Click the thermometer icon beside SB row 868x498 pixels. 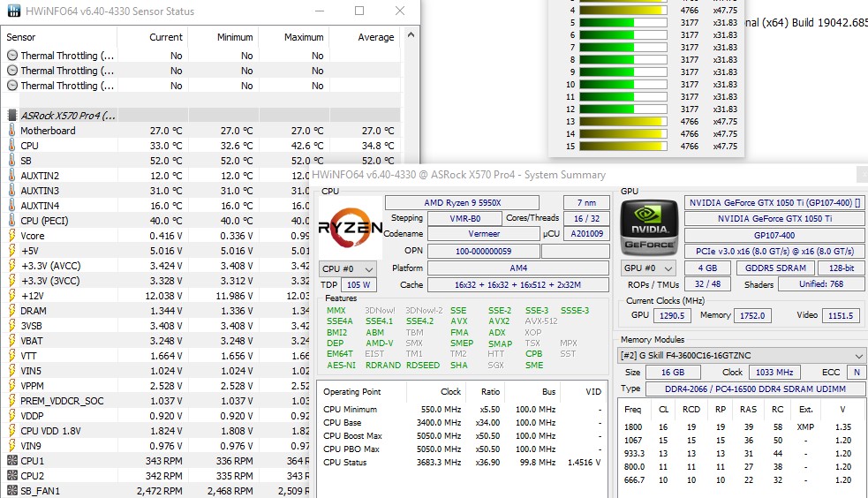click(x=11, y=160)
